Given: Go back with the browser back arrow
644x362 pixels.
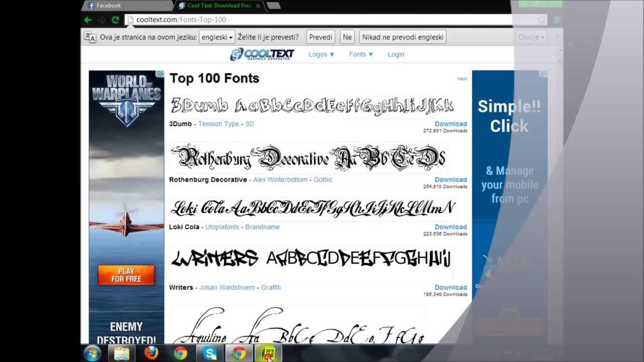Looking at the screenshot, I should 88,20.
